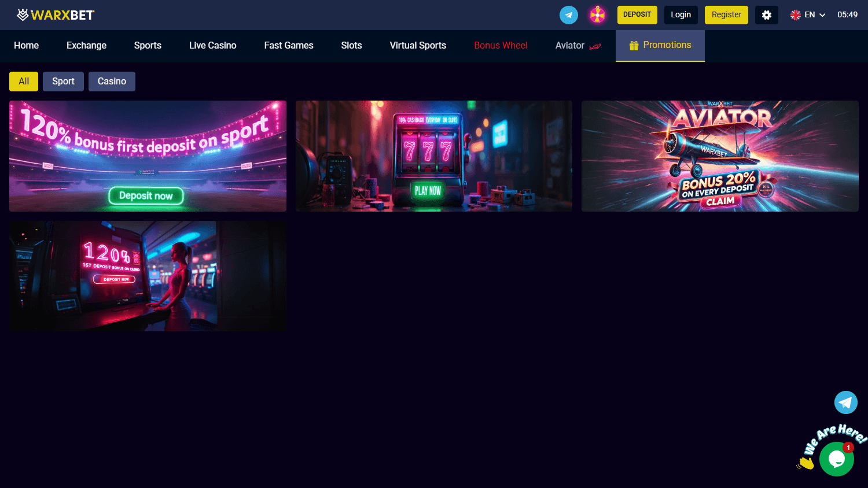Open the Telegram icon in the header
Screen dimensions: 868x488
click(x=569, y=15)
